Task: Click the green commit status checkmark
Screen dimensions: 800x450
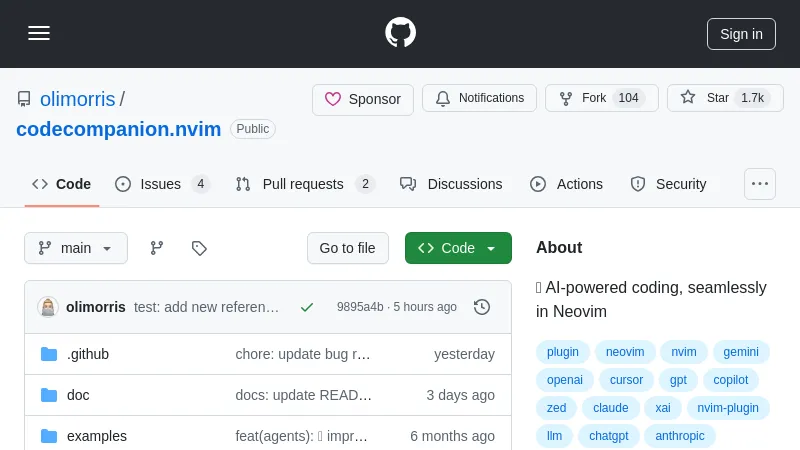Action: coord(307,307)
